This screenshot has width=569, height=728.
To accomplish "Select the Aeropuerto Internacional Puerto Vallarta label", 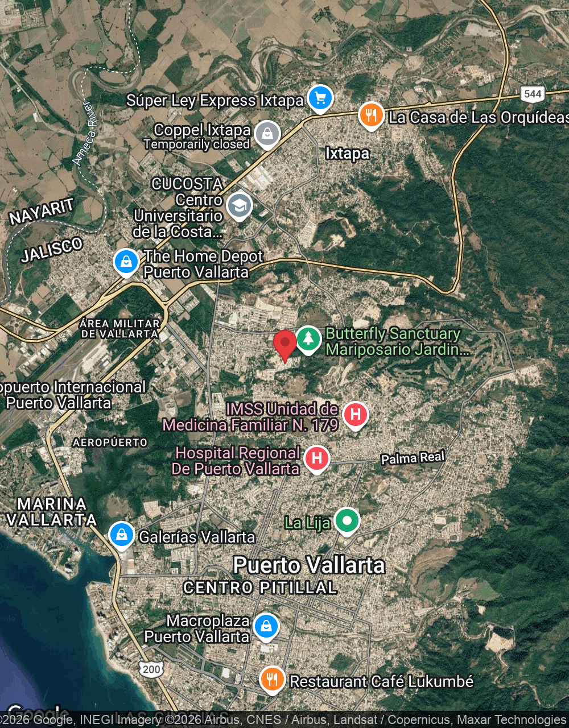I will click(x=73, y=395).
